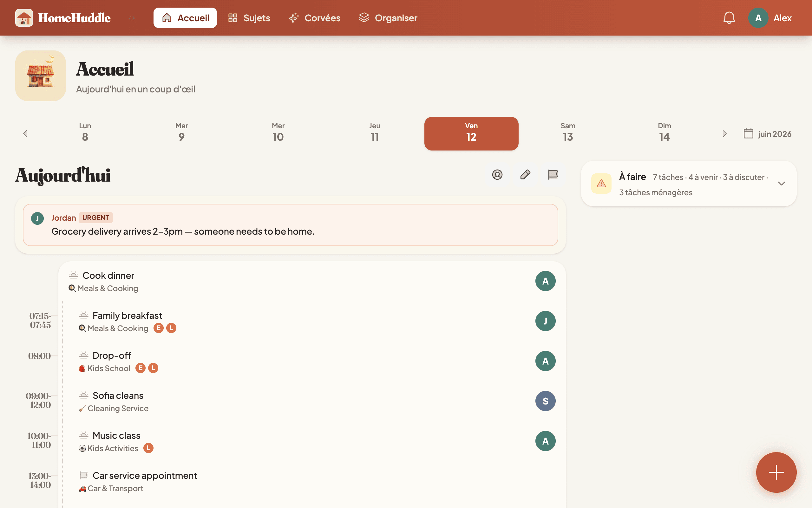The height and width of the screenshot is (508, 812).
Task: Click the URGENT badge on Jordan's note
Action: [x=95, y=218]
